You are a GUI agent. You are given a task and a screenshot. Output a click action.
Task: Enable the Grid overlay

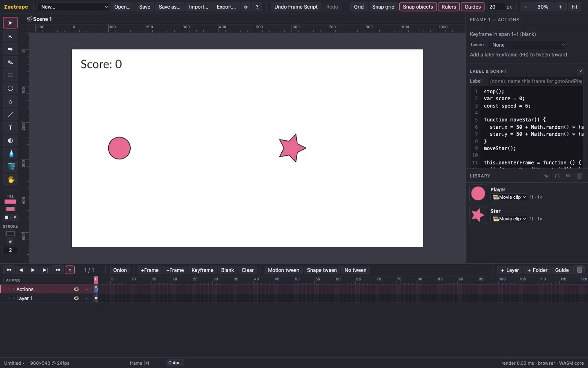[359, 7]
